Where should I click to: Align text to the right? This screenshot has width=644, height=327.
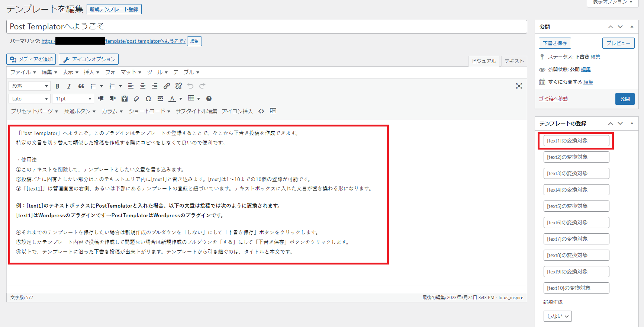point(155,86)
